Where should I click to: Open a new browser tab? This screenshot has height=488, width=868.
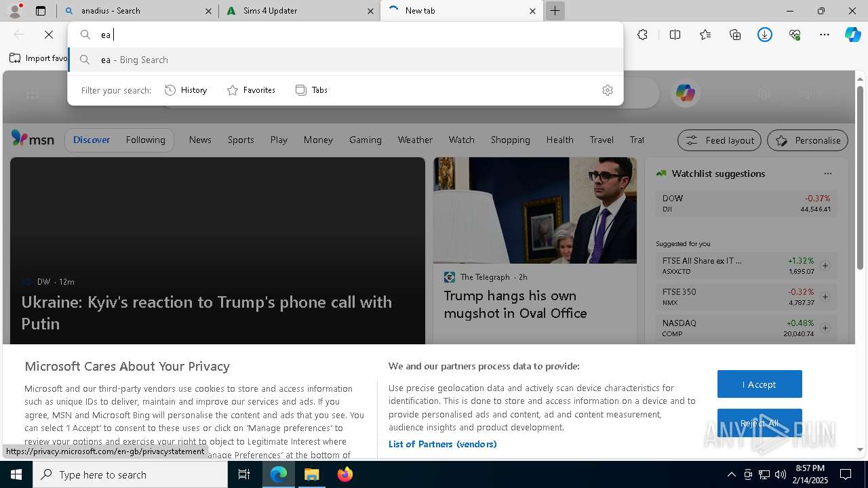[555, 11]
